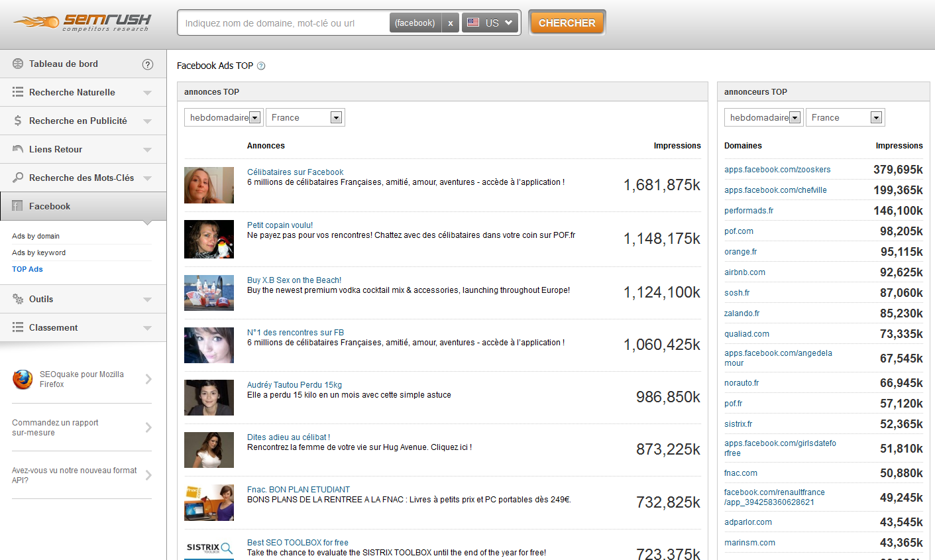The height and width of the screenshot is (560, 935).
Task: Open the Célibataires sur Facebook ad link
Action: pos(295,172)
